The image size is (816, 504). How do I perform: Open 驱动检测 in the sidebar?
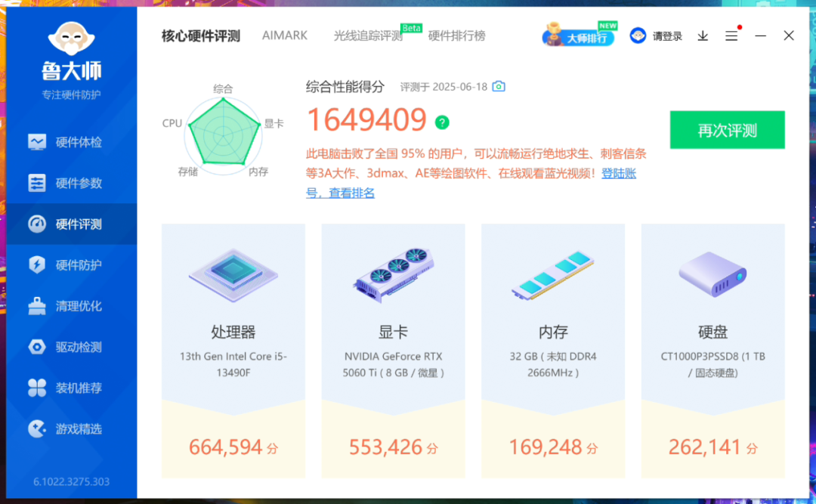tap(71, 347)
